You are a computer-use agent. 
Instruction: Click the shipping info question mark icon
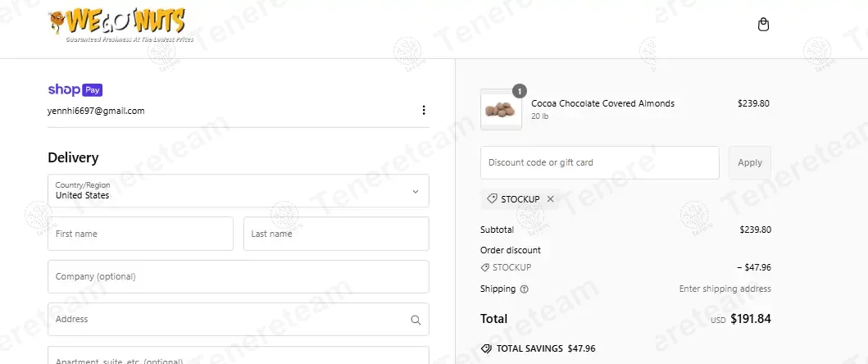tap(525, 289)
